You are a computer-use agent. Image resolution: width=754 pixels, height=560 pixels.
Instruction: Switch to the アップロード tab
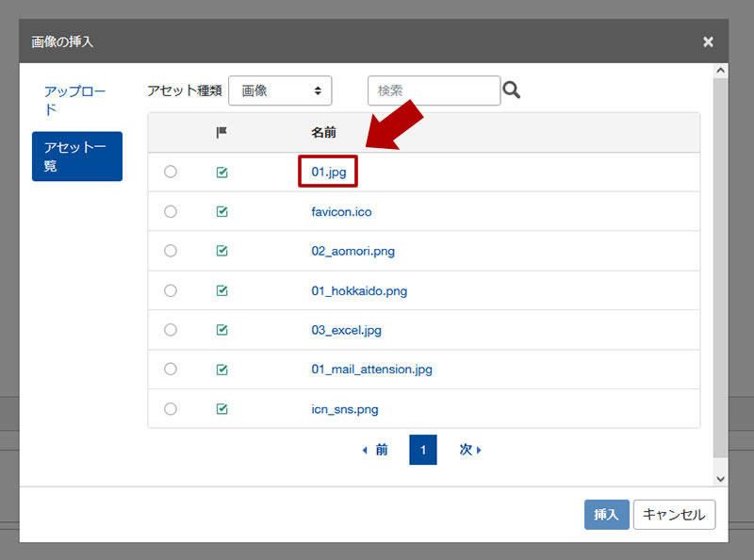point(75,100)
